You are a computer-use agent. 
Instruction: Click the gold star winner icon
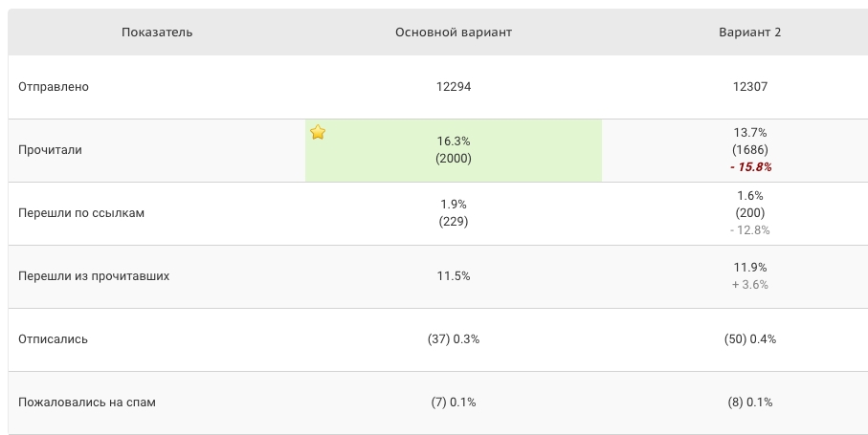318,132
